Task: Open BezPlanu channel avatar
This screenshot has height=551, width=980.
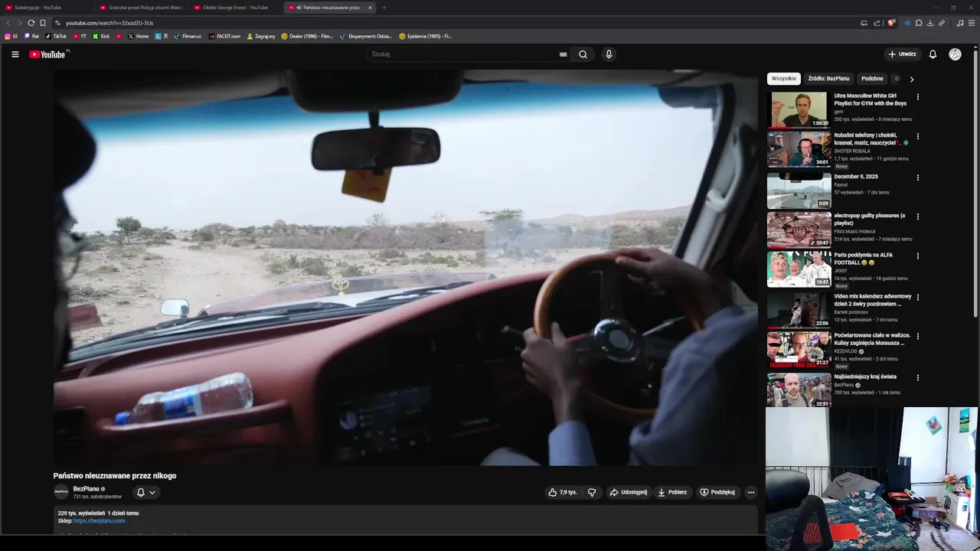Action: tap(61, 492)
